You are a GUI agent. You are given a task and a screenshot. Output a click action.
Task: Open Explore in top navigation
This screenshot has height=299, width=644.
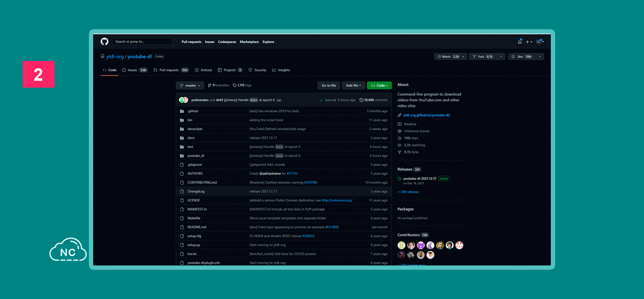[268, 42]
